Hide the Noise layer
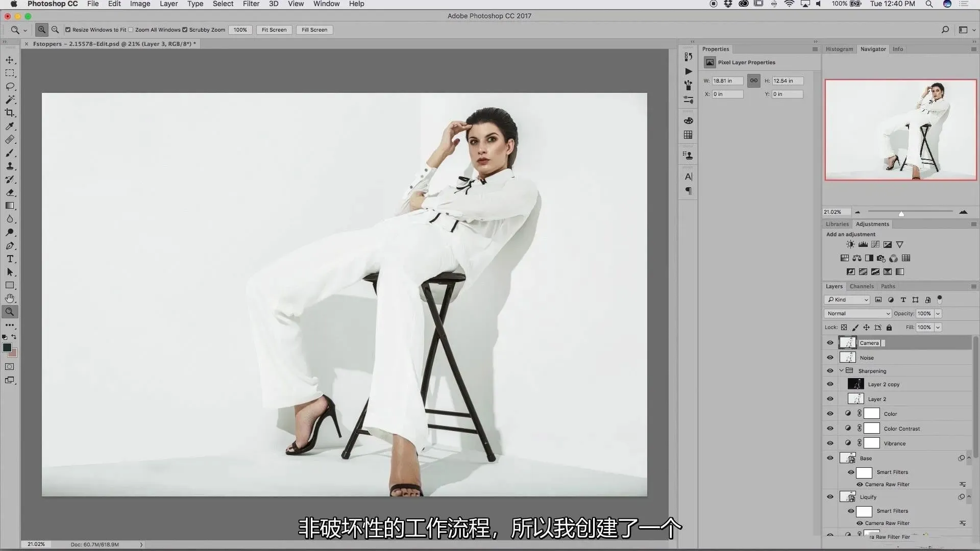The height and width of the screenshot is (551, 980). click(830, 358)
